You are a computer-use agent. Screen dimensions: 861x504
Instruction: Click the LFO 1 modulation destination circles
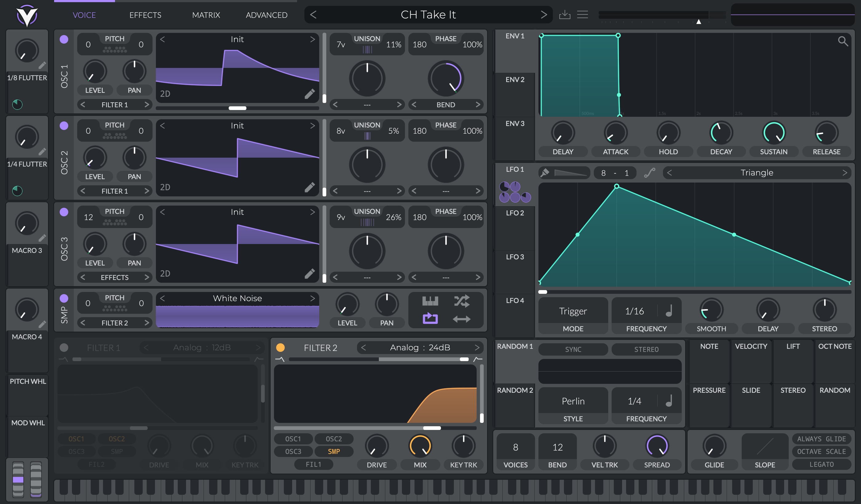point(515,192)
